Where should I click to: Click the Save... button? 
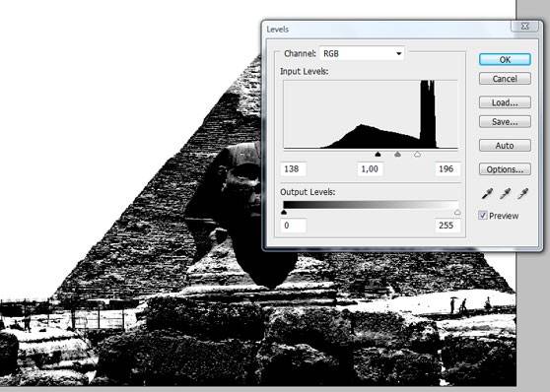click(505, 122)
